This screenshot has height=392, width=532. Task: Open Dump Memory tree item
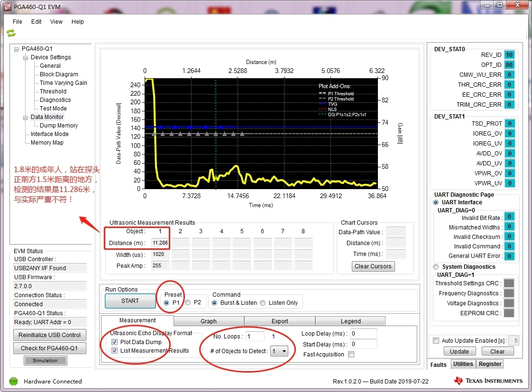59,126
